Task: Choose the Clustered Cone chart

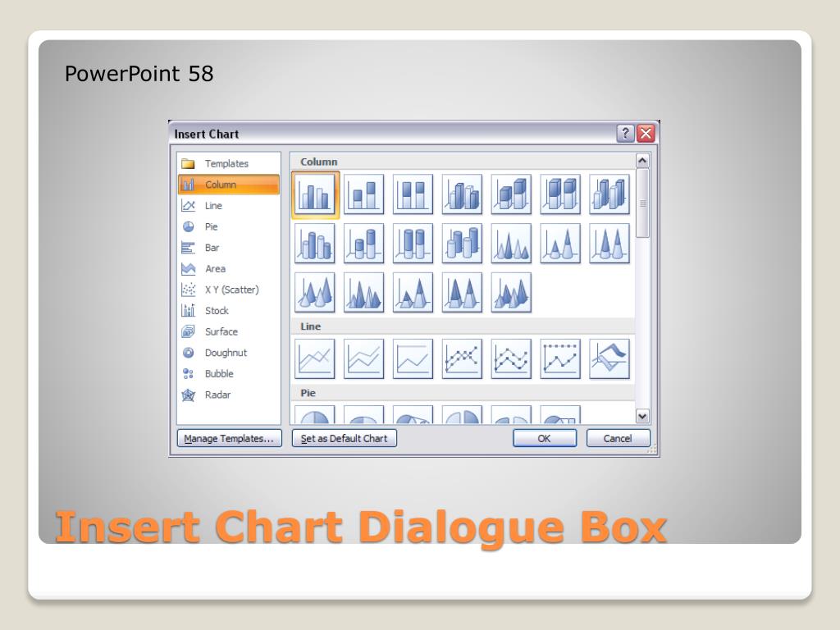Action: (511, 243)
